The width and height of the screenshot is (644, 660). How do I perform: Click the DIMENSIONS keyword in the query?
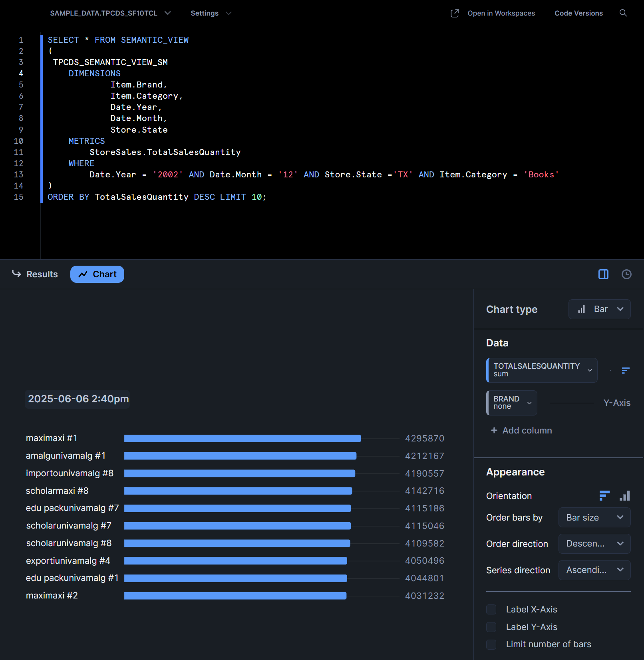point(94,74)
